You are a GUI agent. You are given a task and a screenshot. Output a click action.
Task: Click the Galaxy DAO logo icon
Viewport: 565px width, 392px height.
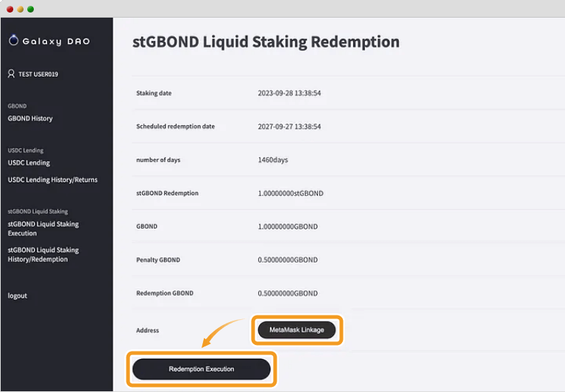tap(13, 40)
